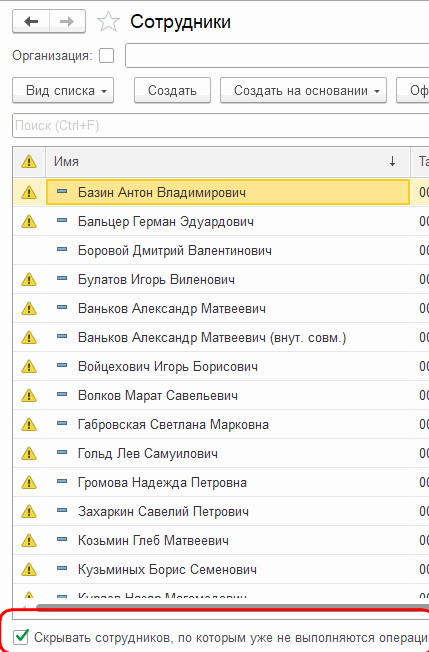Click warning icon for Базин Антон Владимирович

29,193
